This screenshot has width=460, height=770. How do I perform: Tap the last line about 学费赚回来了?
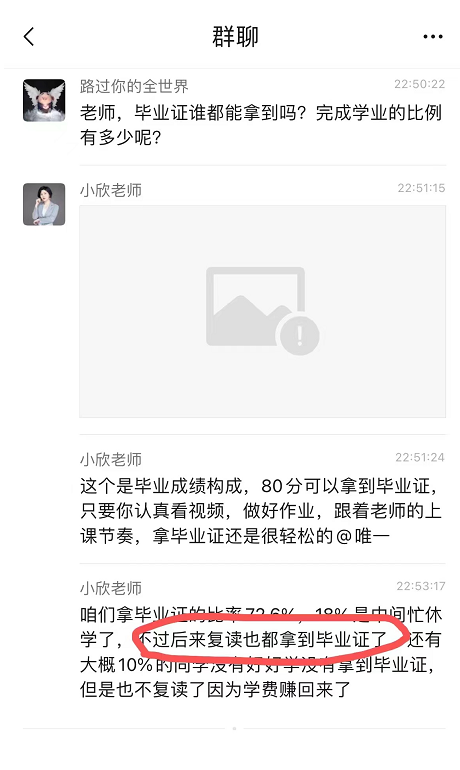pyautogui.click(x=215, y=689)
